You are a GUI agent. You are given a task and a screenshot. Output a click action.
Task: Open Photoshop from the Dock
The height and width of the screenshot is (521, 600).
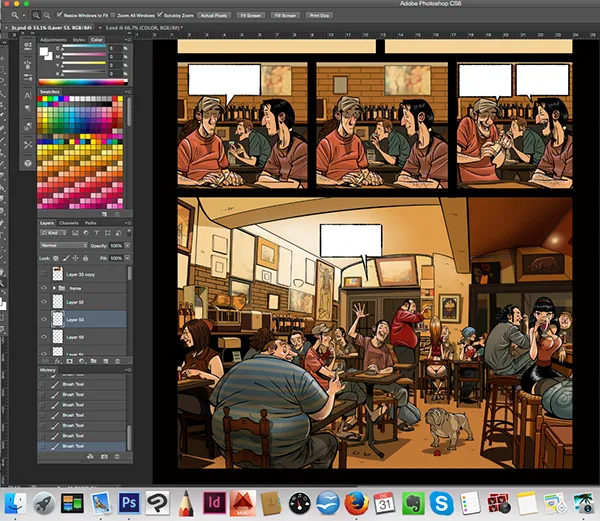pos(129,502)
